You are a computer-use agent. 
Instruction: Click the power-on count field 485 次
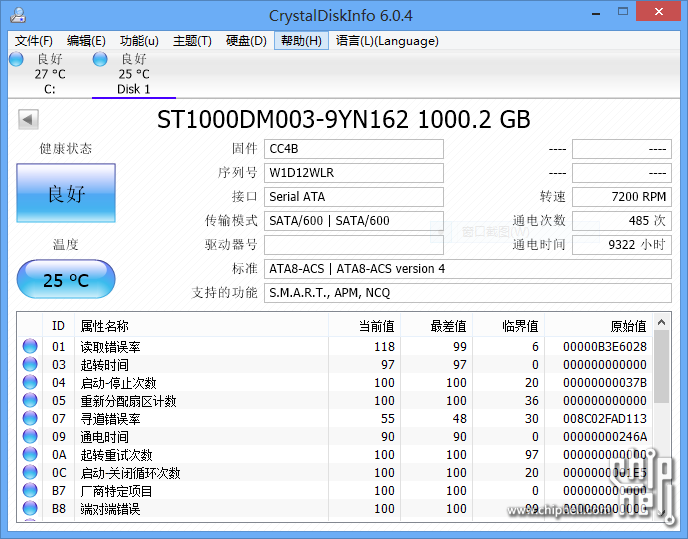pyautogui.click(x=622, y=220)
